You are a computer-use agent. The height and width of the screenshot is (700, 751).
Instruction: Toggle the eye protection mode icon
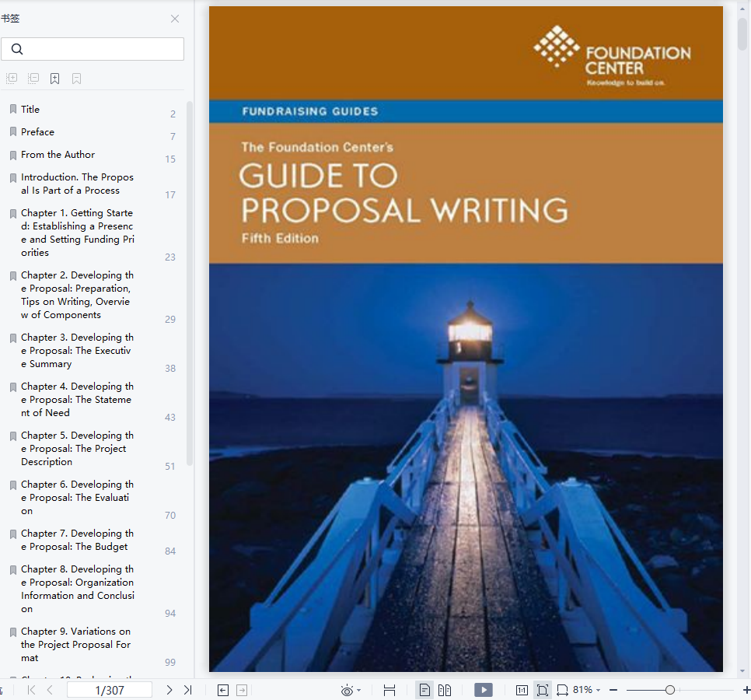pyautogui.click(x=347, y=691)
